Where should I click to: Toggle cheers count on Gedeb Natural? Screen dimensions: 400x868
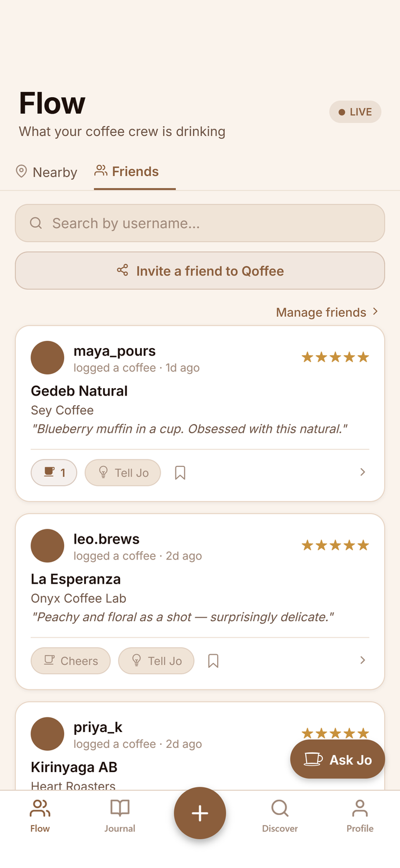pos(54,472)
